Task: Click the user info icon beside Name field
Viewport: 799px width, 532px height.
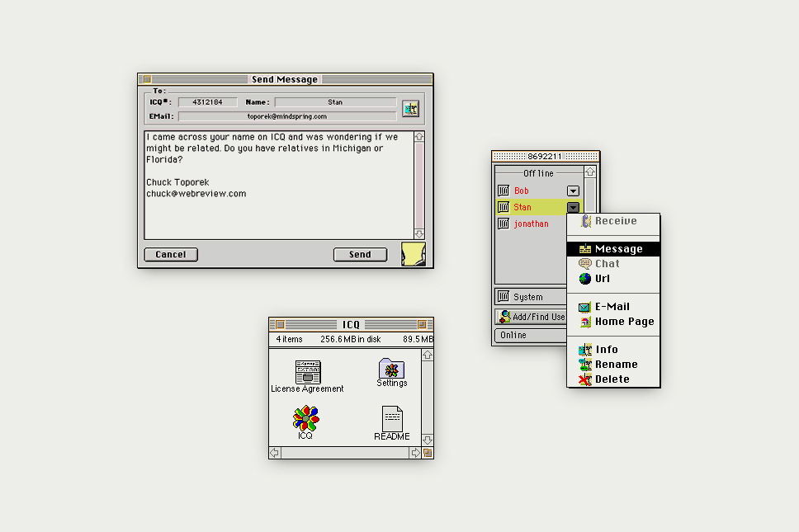Action: point(410,109)
